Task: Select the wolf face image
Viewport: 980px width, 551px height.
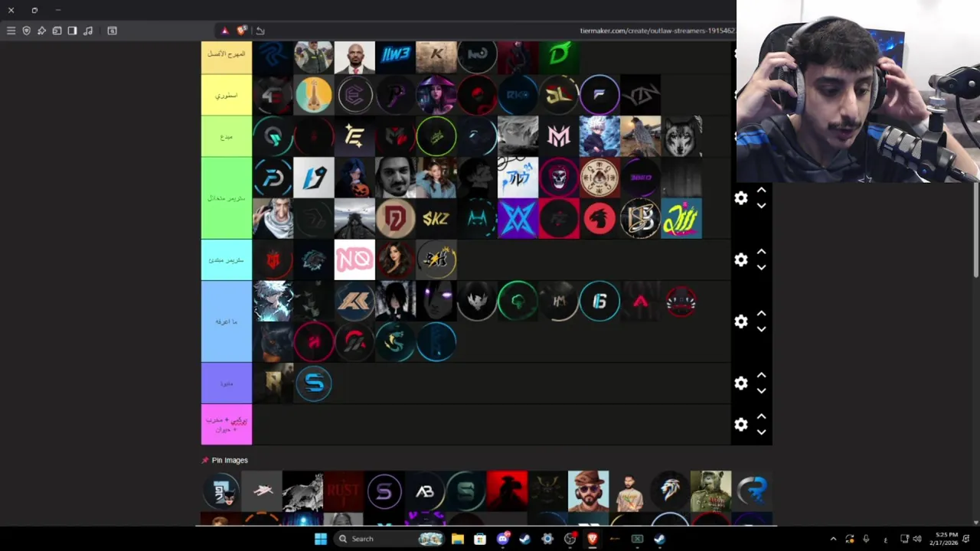Action: pyautogui.click(x=681, y=136)
